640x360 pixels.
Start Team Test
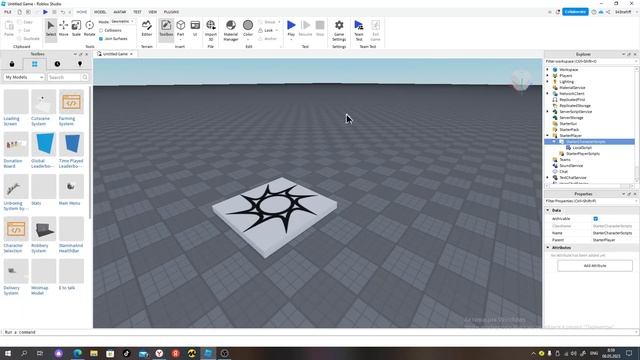click(x=358, y=29)
